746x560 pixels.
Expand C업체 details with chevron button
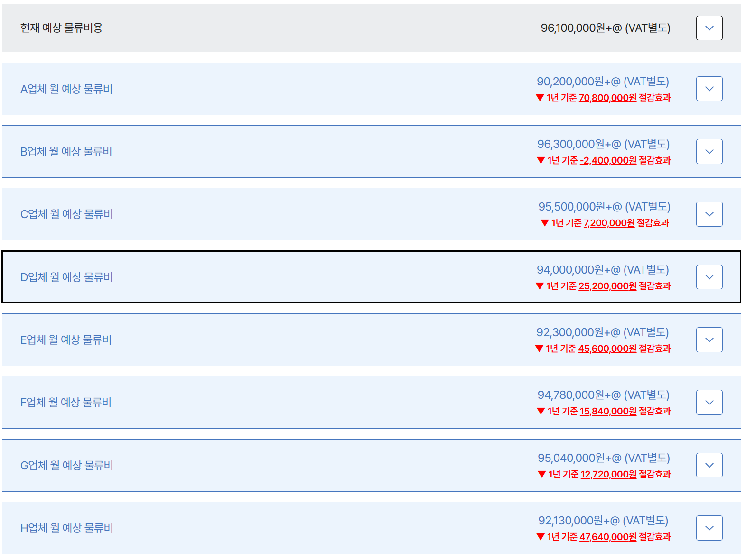pyautogui.click(x=709, y=214)
